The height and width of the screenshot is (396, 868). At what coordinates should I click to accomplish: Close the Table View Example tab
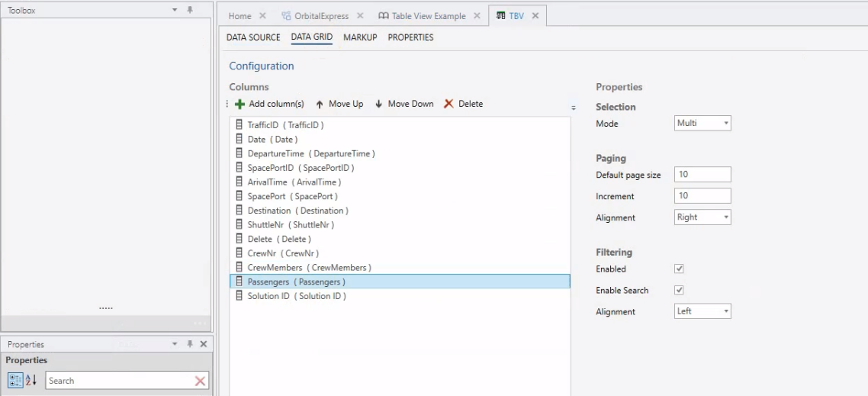pyautogui.click(x=477, y=16)
